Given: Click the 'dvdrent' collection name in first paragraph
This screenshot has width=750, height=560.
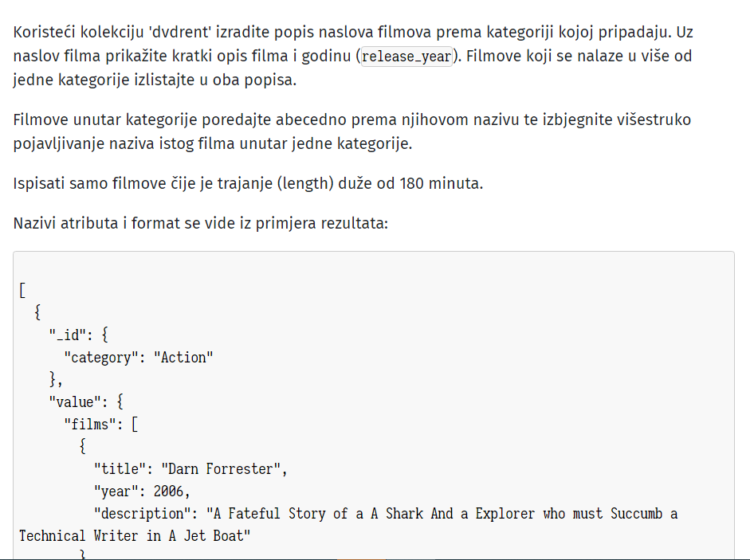Looking at the screenshot, I should (x=180, y=32).
